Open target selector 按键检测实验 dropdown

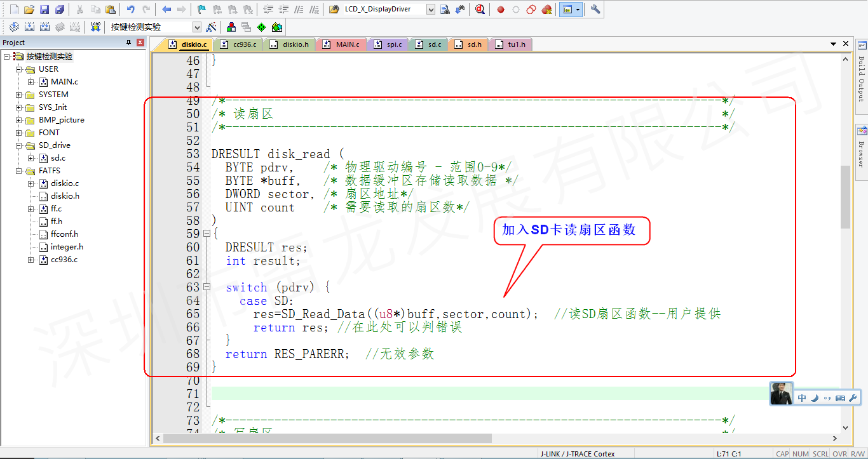[196, 27]
